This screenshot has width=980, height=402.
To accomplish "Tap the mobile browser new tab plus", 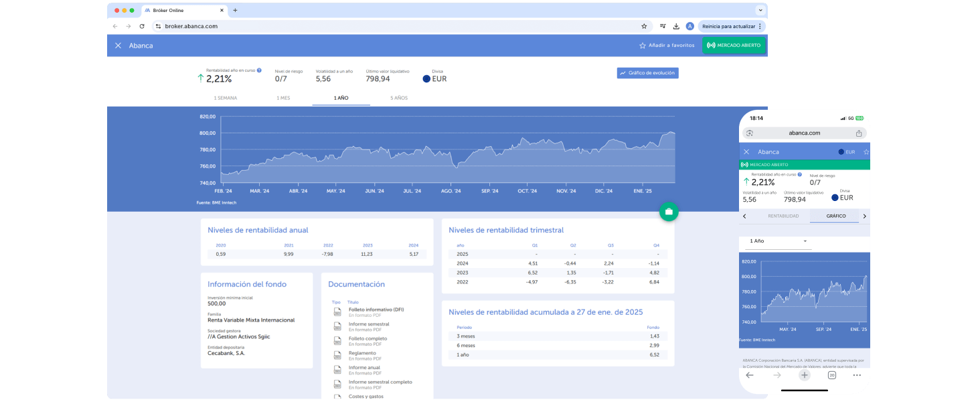I will 805,375.
